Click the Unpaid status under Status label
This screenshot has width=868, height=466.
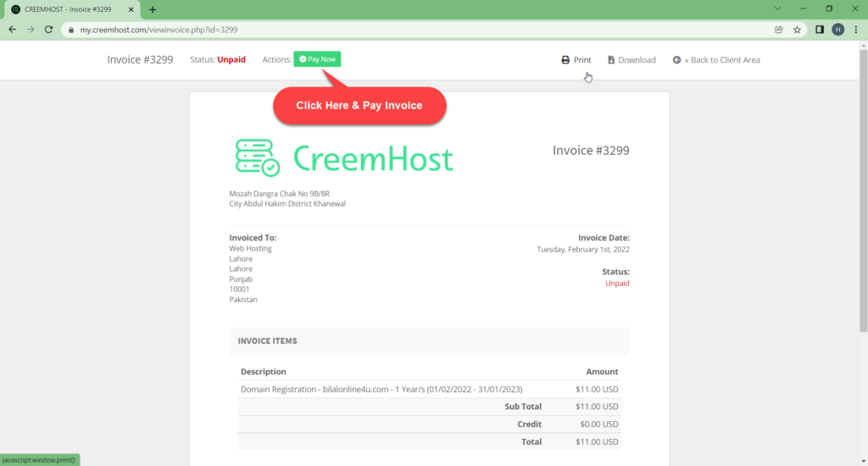point(617,283)
